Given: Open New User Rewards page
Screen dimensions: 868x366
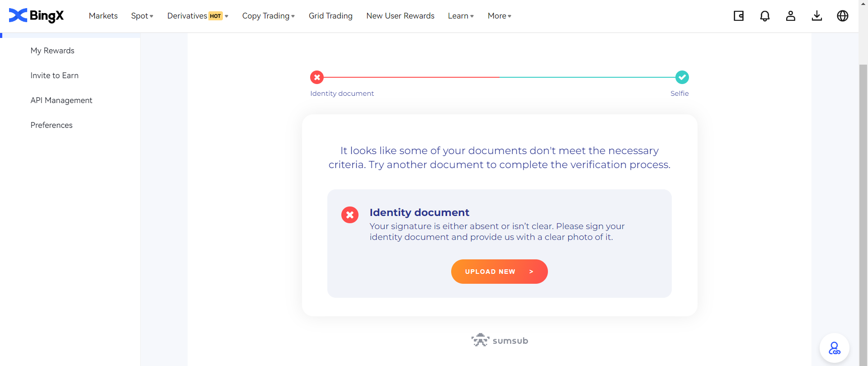Looking at the screenshot, I should (x=400, y=16).
